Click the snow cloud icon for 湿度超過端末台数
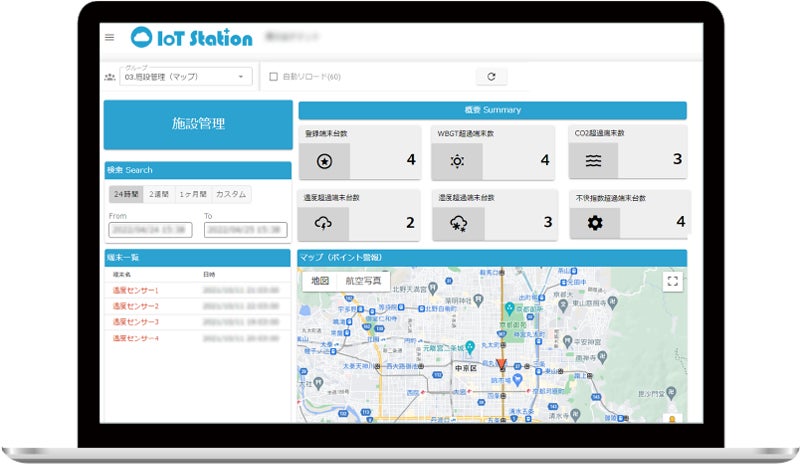 point(459,223)
